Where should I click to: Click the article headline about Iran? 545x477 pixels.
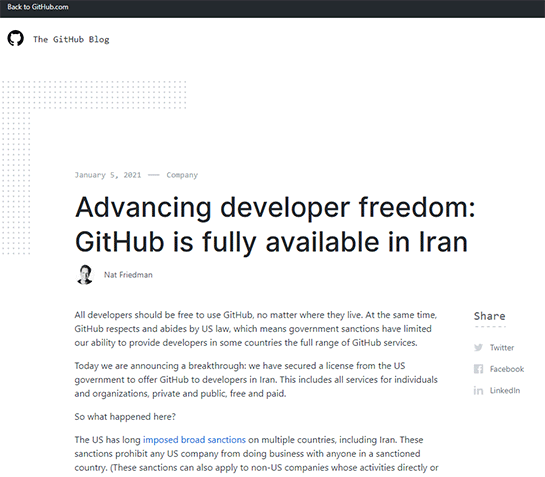[x=275, y=225]
